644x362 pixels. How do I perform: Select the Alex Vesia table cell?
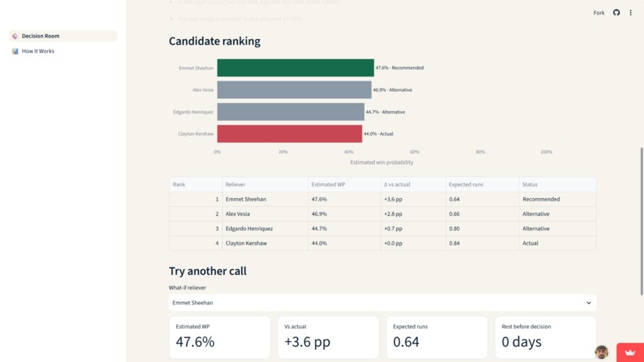click(x=265, y=214)
